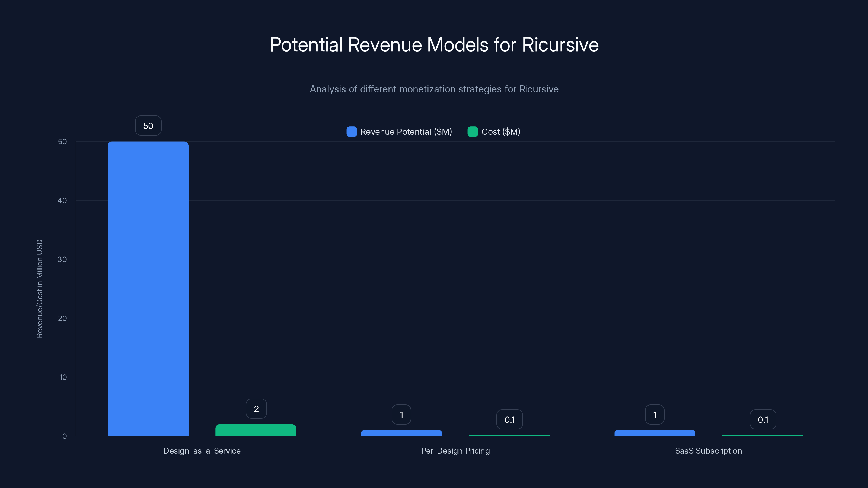
Task: Click the chart title Potential Revenue Models for Ricursive
Action: click(434, 44)
